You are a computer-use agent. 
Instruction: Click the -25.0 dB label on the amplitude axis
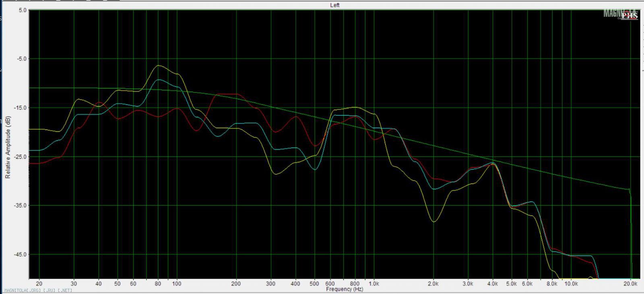pyautogui.click(x=21, y=157)
